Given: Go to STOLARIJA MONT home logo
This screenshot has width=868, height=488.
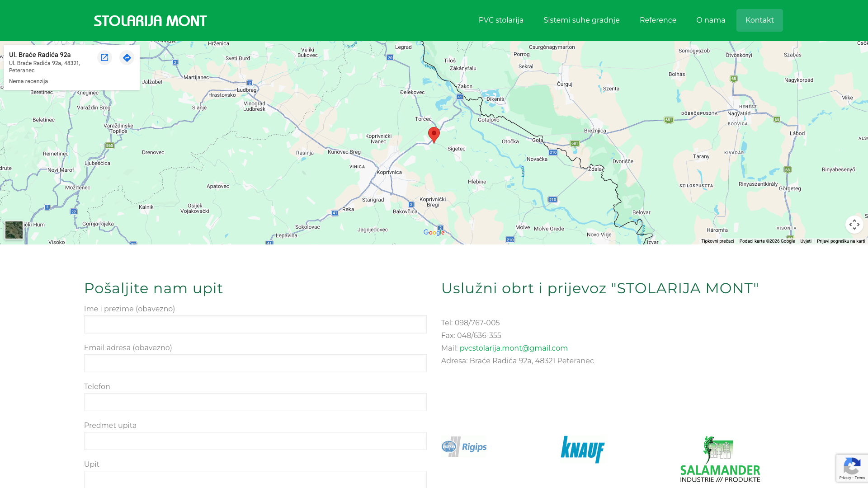Looking at the screenshot, I should pyautogui.click(x=150, y=21).
